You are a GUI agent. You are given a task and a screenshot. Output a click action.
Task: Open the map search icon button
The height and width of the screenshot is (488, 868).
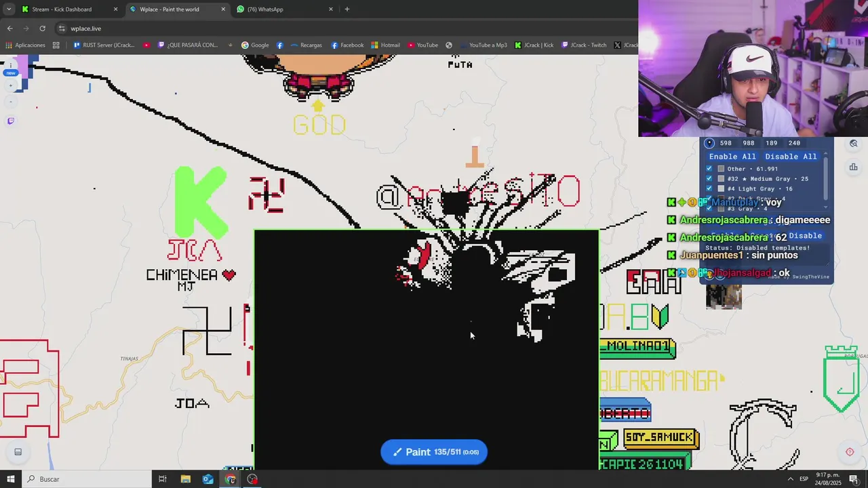[853, 144]
